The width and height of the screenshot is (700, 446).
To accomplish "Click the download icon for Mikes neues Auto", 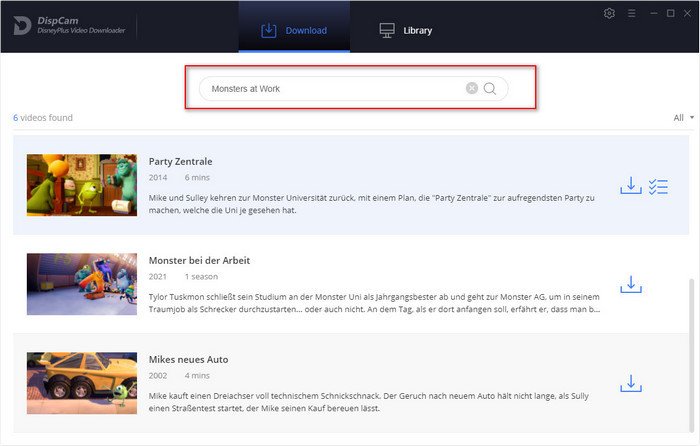I will pos(631,383).
